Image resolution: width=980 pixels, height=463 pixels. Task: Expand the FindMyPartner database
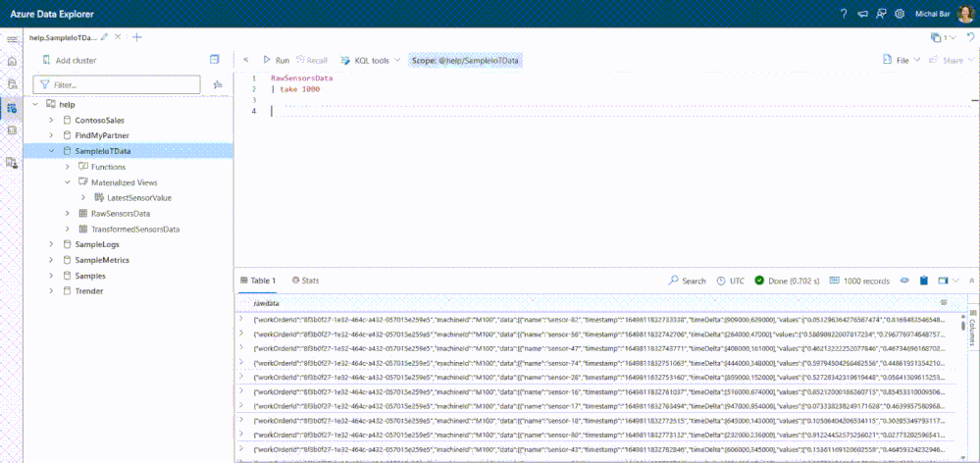click(51, 135)
